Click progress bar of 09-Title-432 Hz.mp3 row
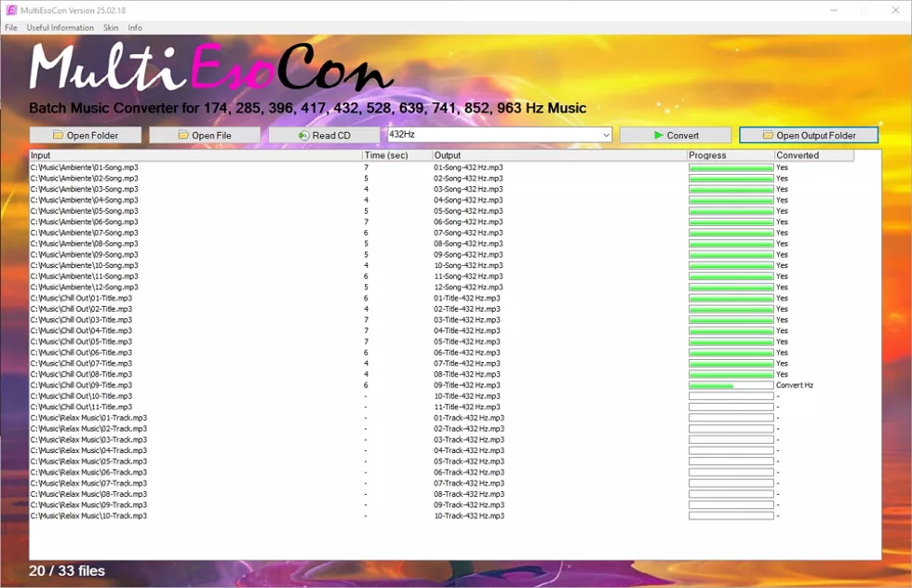Viewport: 912px width, 588px height. tap(731, 385)
